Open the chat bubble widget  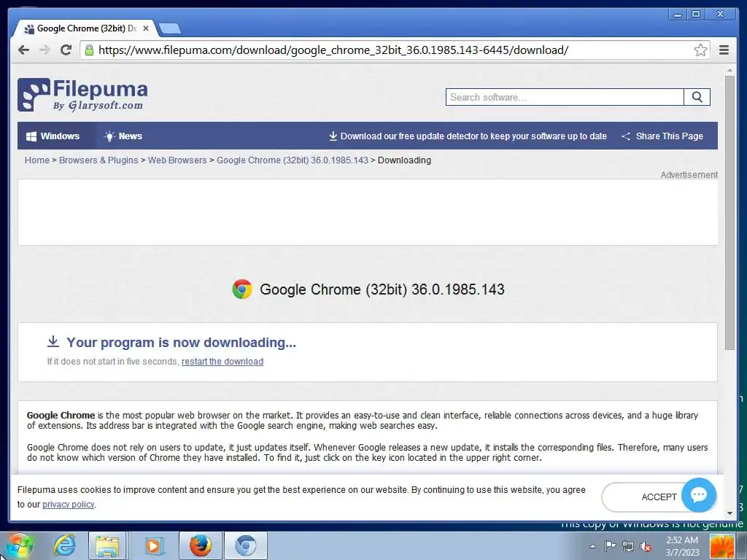click(699, 495)
